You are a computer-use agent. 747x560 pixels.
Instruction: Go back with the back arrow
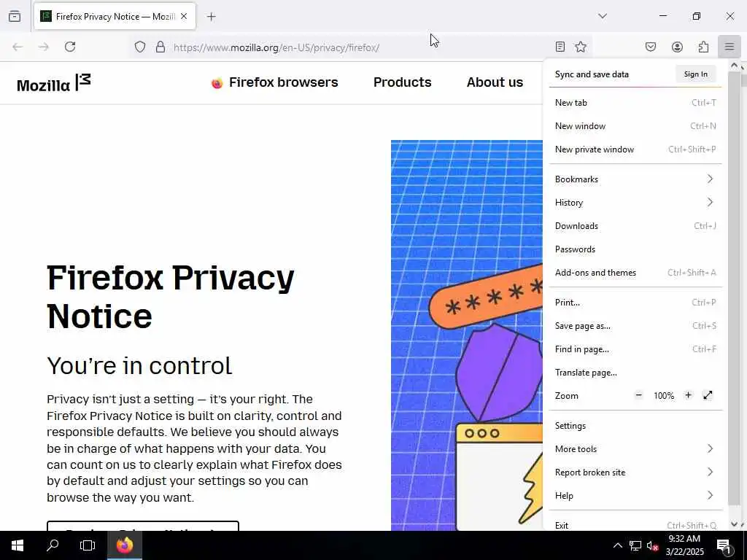click(18, 47)
